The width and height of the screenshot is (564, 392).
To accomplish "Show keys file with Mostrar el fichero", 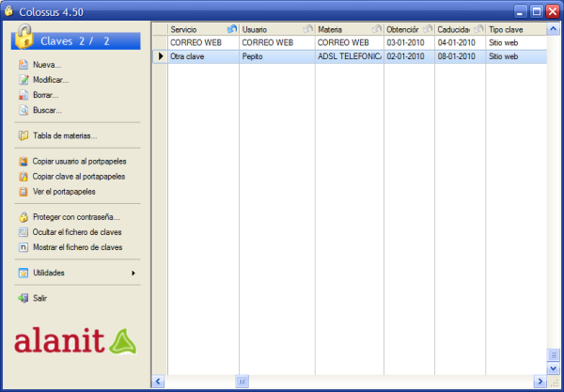I will click(77, 247).
